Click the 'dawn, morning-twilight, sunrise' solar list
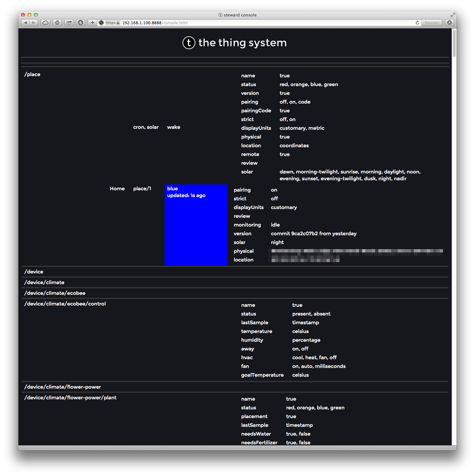The height and width of the screenshot is (476, 475). tap(350, 175)
